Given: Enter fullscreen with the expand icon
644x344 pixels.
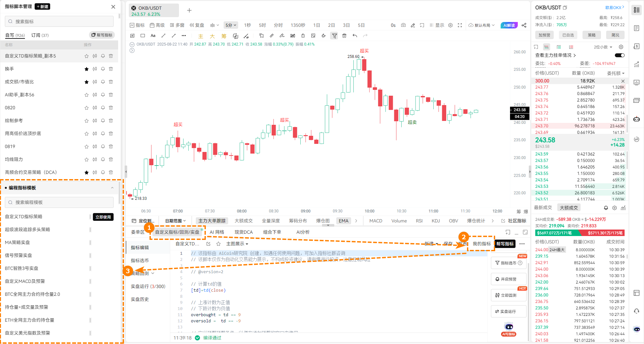Looking at the screenshot, I should click(x=460, y=25).
